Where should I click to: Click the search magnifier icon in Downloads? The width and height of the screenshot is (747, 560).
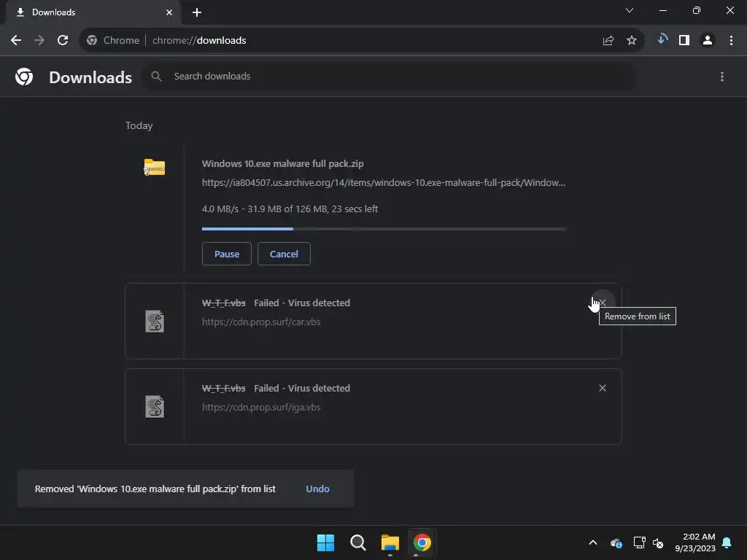coord(156,76)
